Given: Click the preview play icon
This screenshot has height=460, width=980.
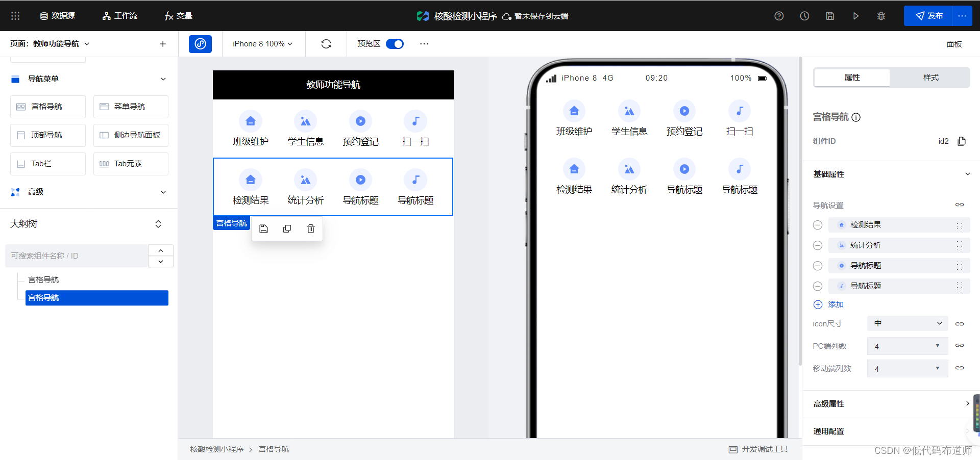Looking at the screenshot, I should (x=856, y=16).
